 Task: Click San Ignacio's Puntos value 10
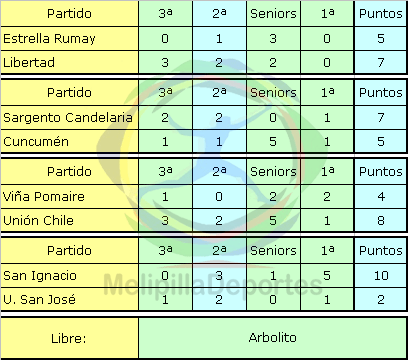(381, 276)
